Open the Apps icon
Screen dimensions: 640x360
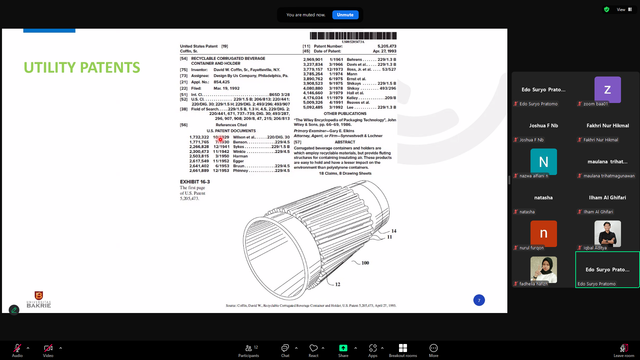pos(373,348)
